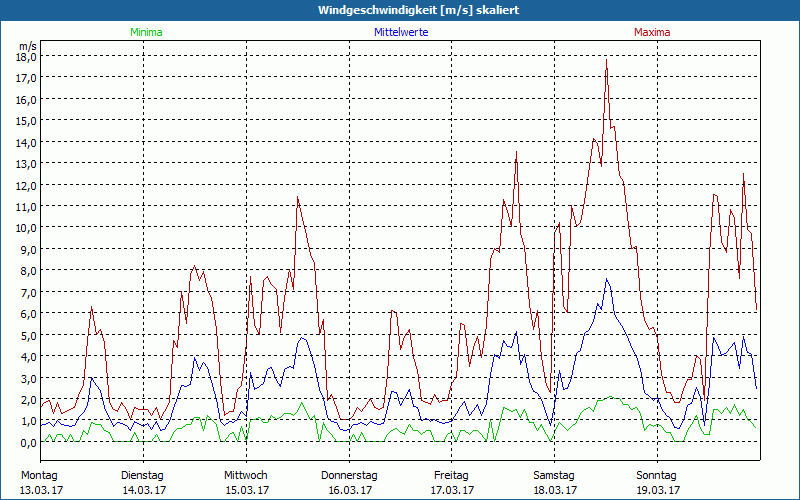Click the '13.03.17' date label
The height and width of the screenshot is (500, 800).
click(41, 490)
